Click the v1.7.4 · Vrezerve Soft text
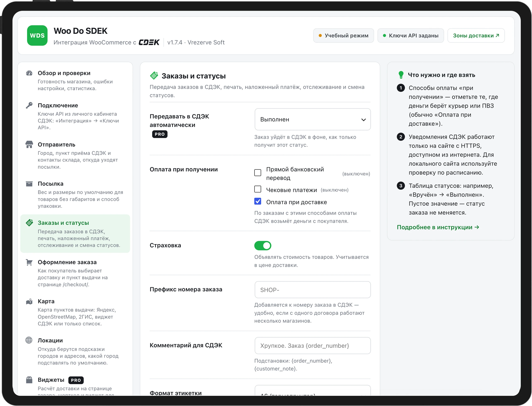Viewport: 532px width, 406px height. pos(196,42)
